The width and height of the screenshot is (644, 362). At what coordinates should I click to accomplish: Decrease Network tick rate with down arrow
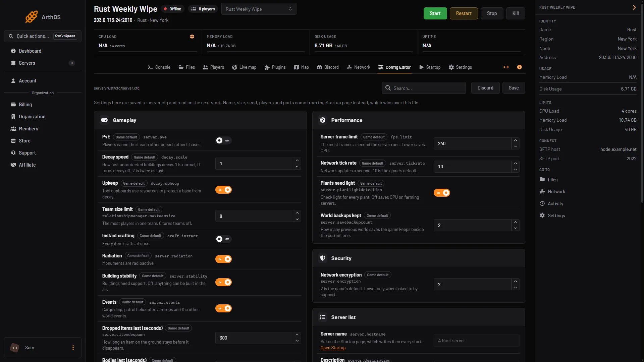click(x=515, y=170)
